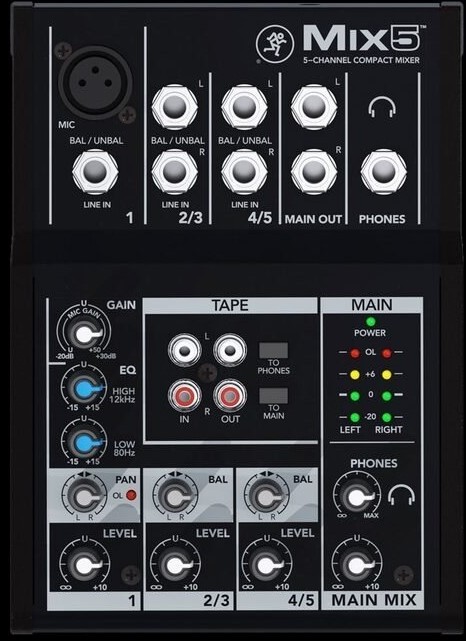Image resolution: width=466 pixels, height=641 pixels.
Task: Click channel 1 PAN knob
Action: (84, 496)
